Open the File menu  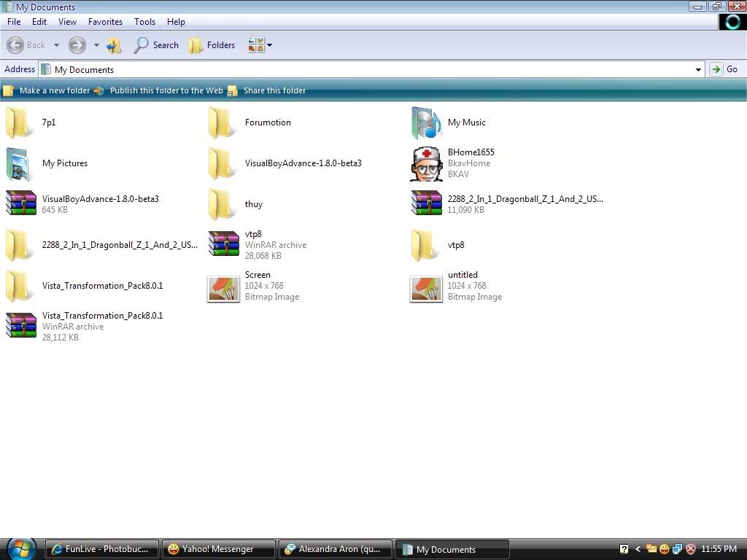coord(14,22)
